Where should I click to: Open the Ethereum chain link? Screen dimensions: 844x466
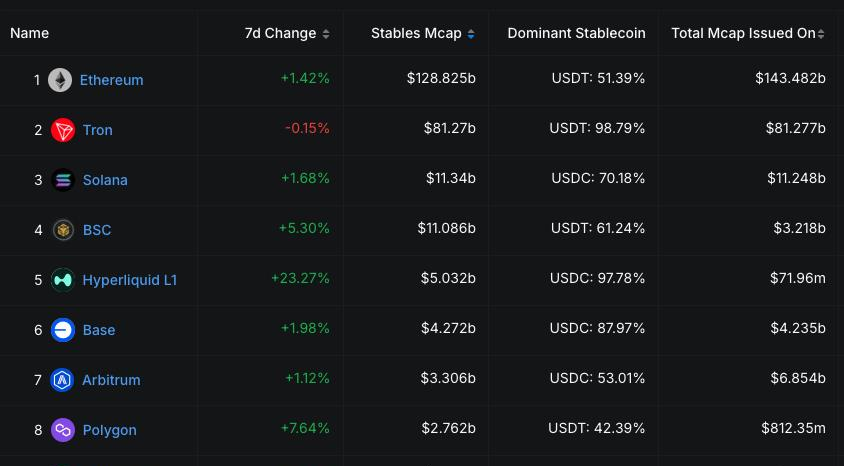click(x=111, y=80)
